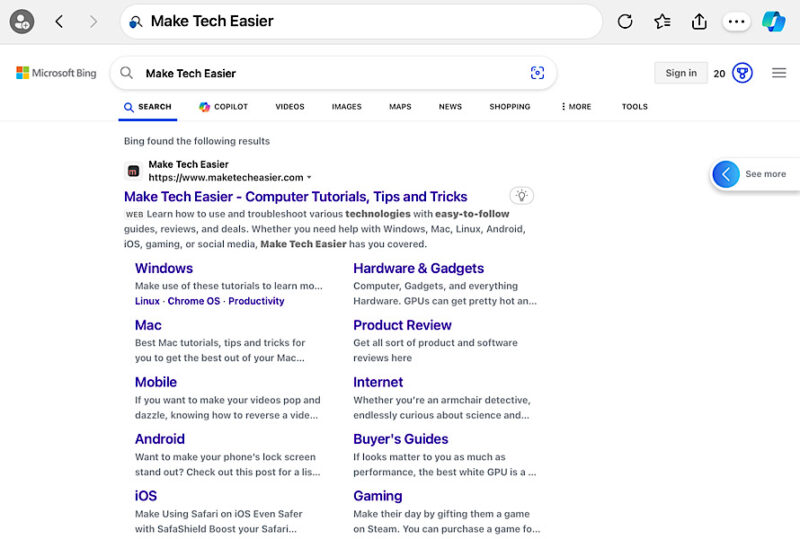
Task: Open the Linux sub-link
Action: point(147,301)
